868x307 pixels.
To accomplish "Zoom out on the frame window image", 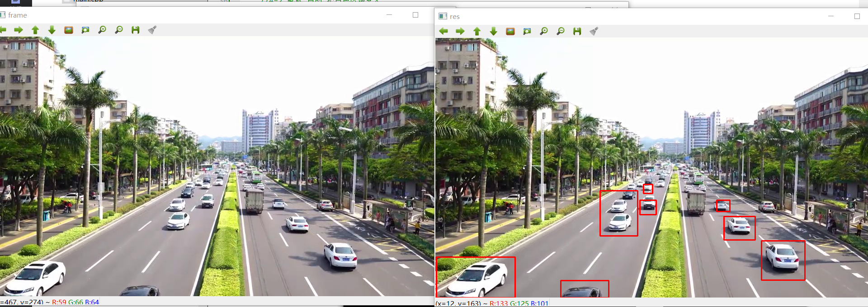I will 119,30.
